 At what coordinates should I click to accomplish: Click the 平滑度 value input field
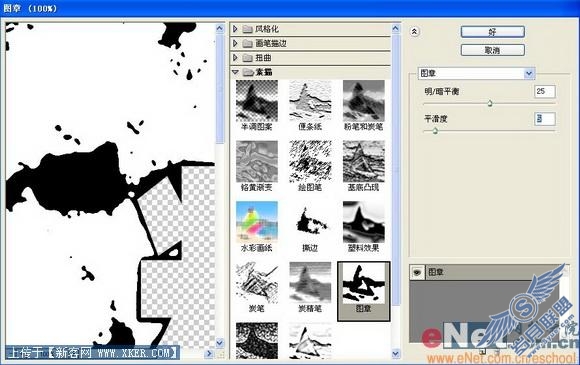click(545, 119)
